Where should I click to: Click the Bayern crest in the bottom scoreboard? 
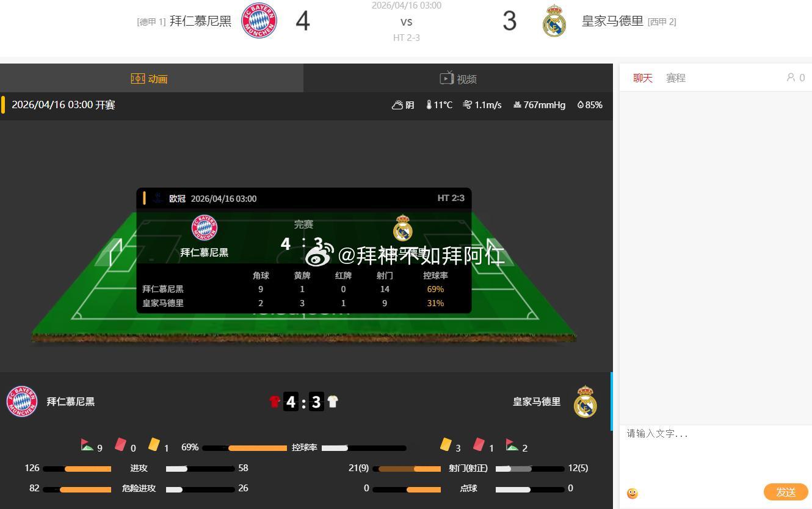coord(22,402)
